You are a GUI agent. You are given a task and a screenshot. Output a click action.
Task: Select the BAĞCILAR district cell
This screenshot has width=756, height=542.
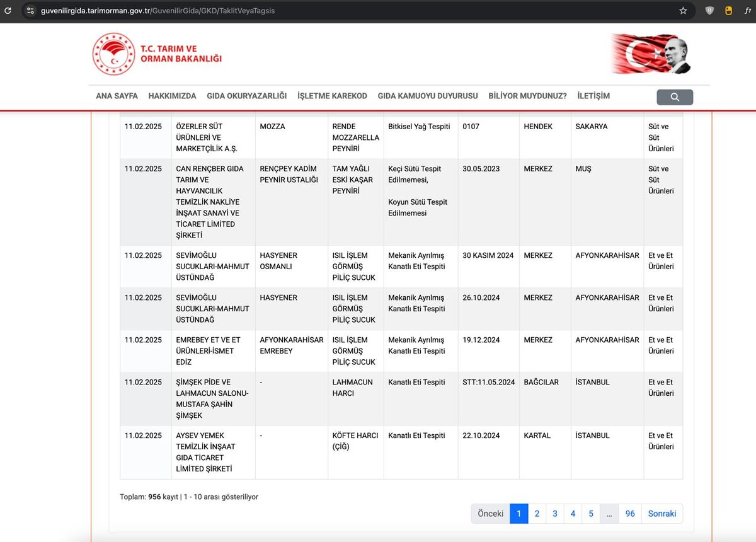[x=545, y=399]
